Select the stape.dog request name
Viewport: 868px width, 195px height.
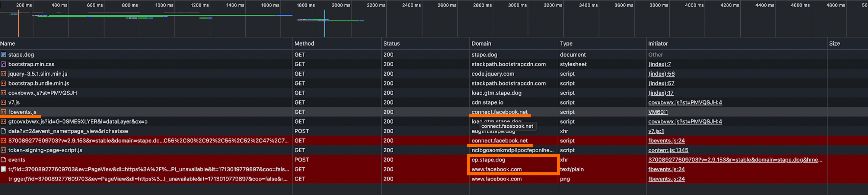[21, 54]
